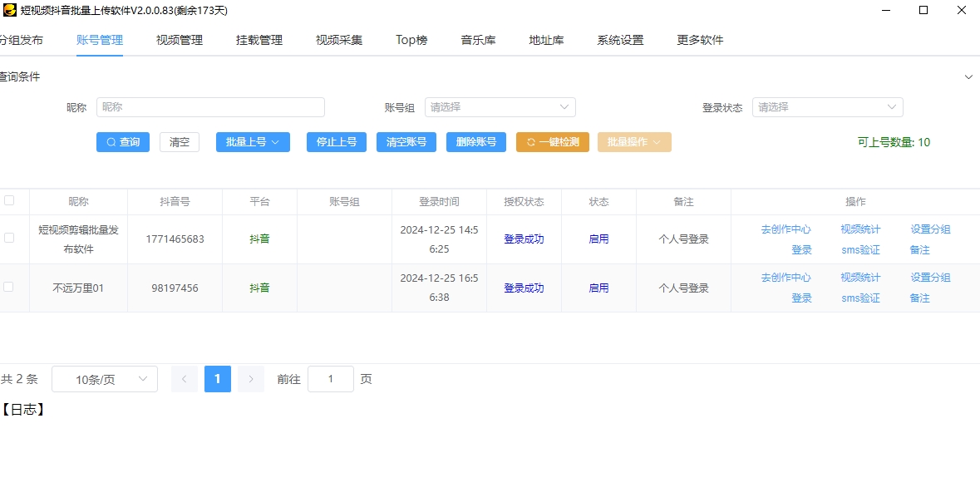Go to previous page arrow
980x502 pixels.
point(185,379)
